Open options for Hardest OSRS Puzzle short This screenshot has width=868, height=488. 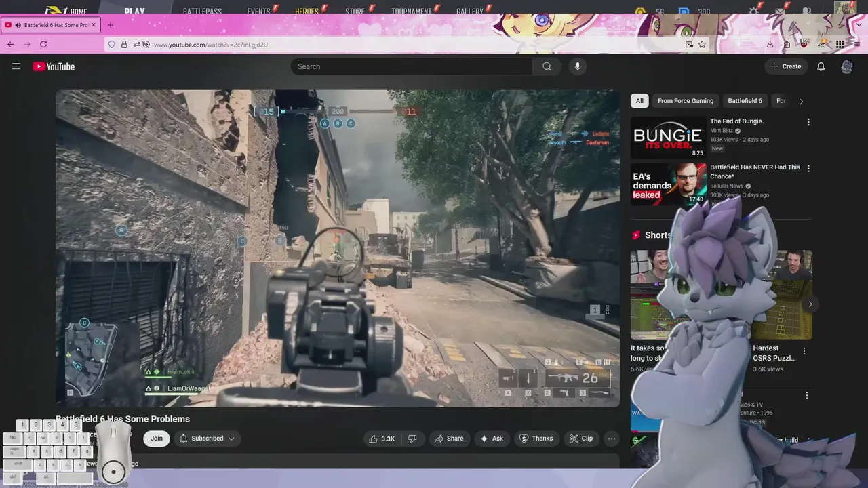click(804, 351)
